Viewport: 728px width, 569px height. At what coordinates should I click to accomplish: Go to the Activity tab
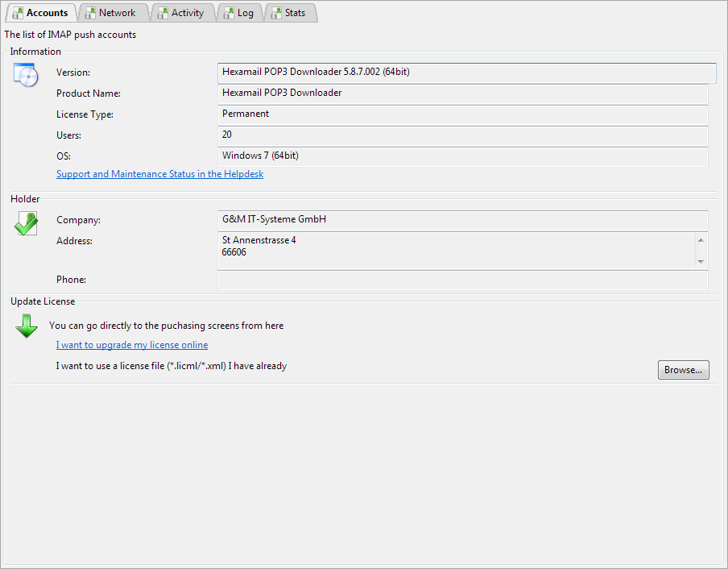[x=181, y=13]
